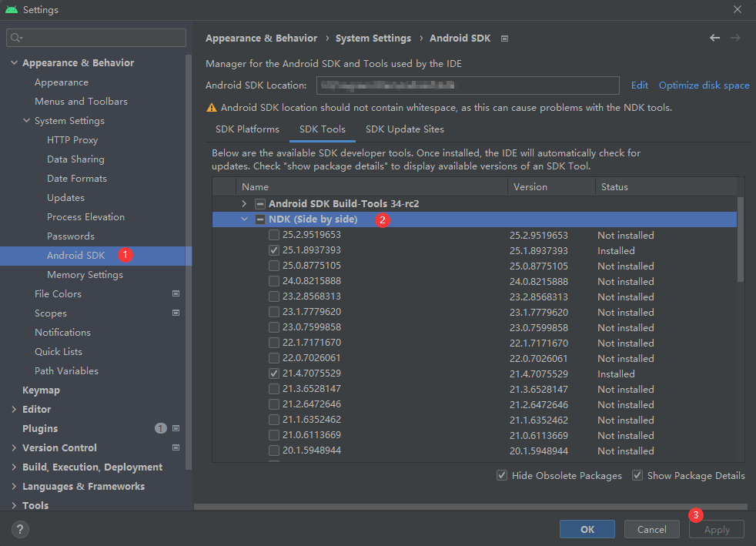Click the Android logo in title bar
This screenshot has width=756, height=546.
[x=12, y=10]
